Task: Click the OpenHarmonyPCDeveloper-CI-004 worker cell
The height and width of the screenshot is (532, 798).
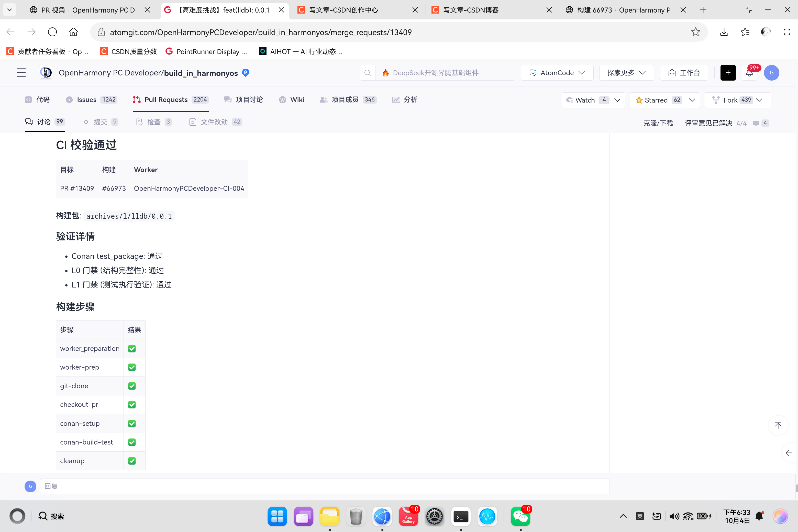Action: pyautogui.click(x=189, y=188)
